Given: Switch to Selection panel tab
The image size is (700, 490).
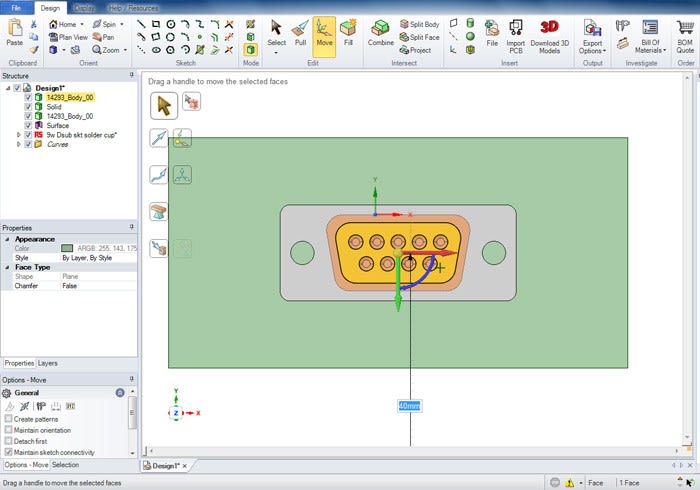Looking at the screenshot, I should coord(65,465).
